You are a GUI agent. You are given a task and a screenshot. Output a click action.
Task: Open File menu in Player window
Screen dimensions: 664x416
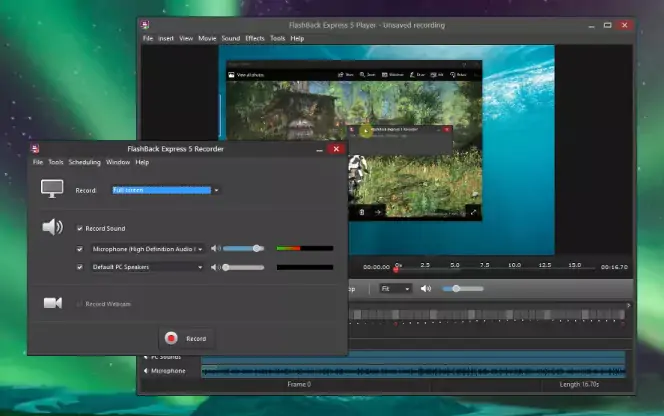pyautogui.click(x=148, y=39)
